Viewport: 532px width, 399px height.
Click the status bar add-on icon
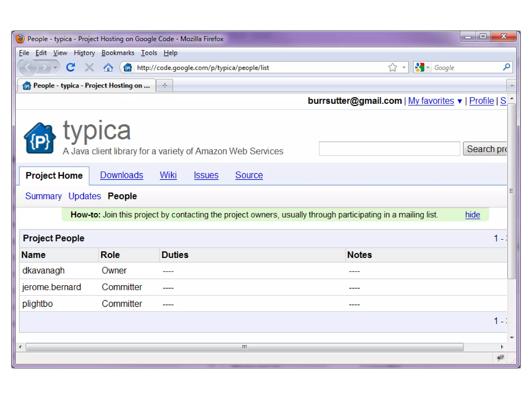point(500,358)
